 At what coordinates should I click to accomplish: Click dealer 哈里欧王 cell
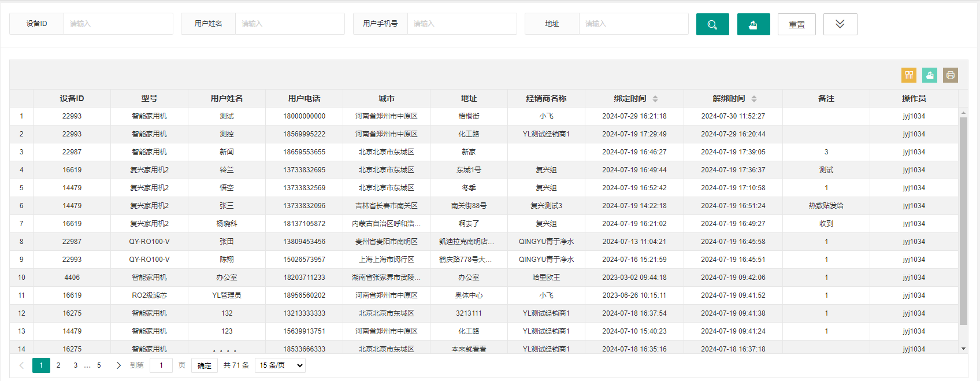[546, 278]
